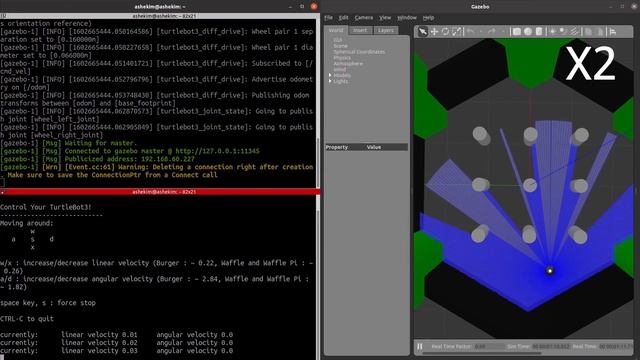Pause the Gazebo simulation
Screen dimensions: 640x360
click(420, 347)
